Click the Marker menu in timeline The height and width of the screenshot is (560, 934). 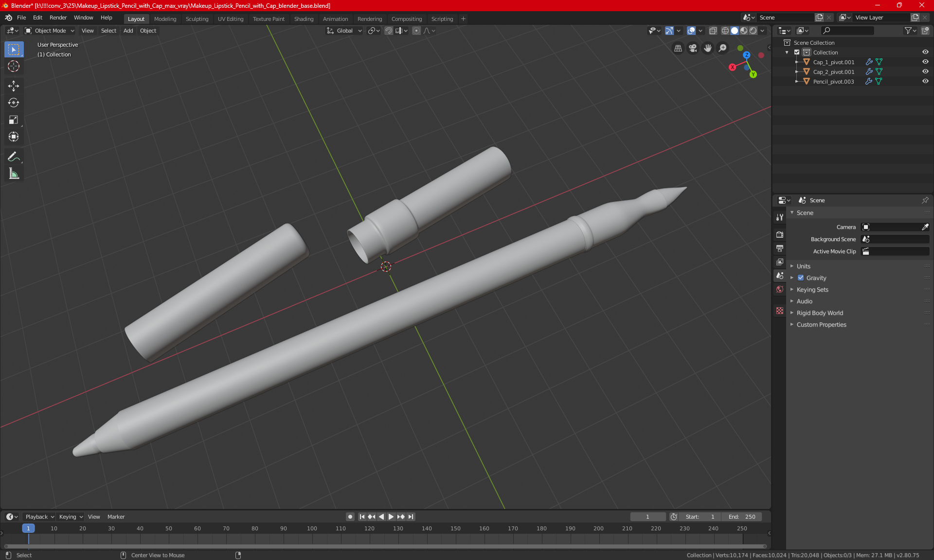click(x=116, y=517)
